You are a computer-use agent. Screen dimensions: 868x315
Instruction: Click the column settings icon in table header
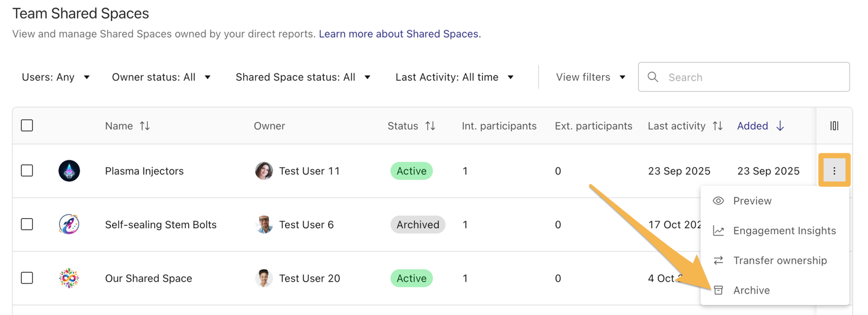coord(834,126)
